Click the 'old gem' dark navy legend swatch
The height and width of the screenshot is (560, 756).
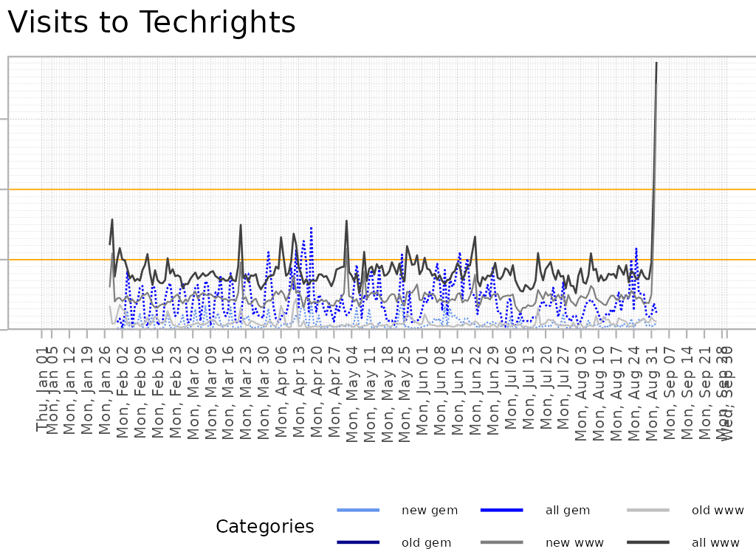click(358, 542)
